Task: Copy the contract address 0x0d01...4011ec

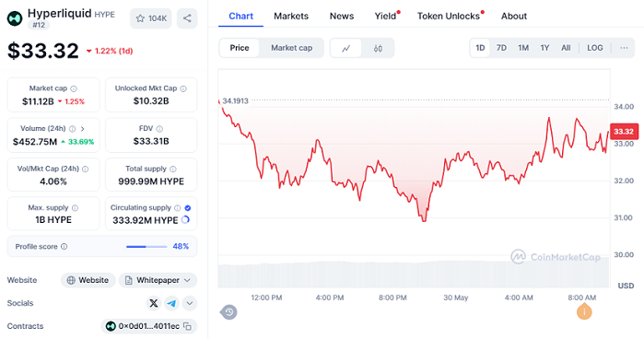Action: (187, 326)
